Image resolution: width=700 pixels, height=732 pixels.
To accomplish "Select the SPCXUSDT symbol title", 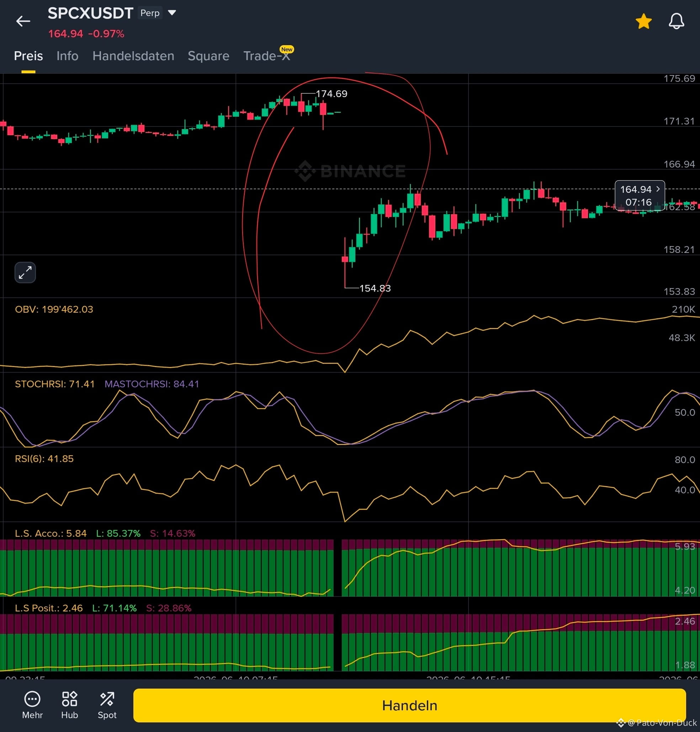I will coord(90,14).
